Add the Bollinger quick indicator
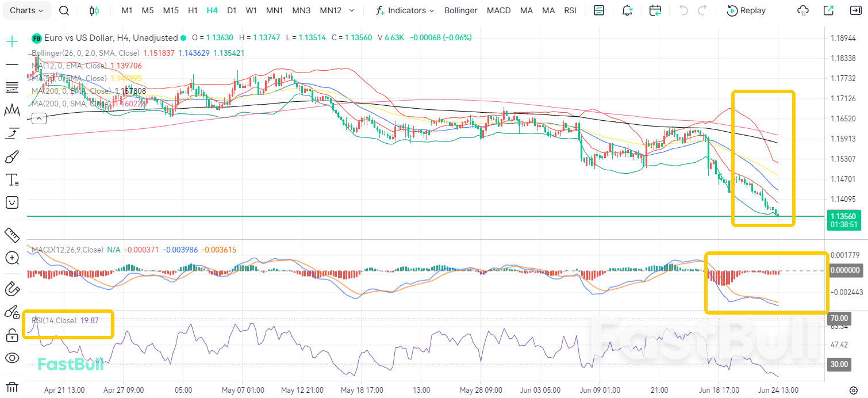868x398 pixels. click(461, 10)
